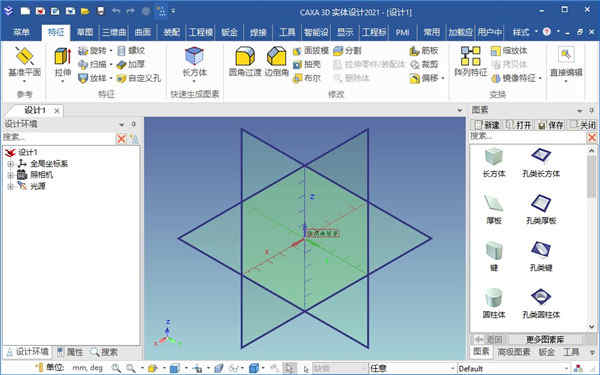Start the 放样 loft feature

pyautogui.click(x=93, y=78)
